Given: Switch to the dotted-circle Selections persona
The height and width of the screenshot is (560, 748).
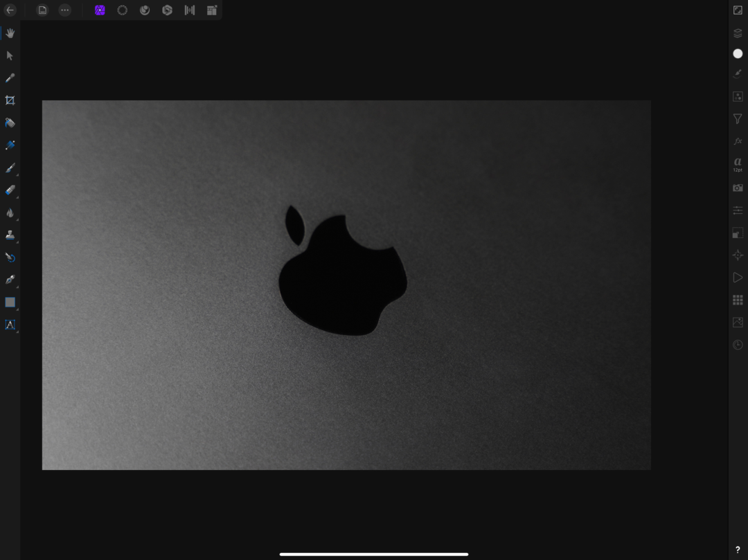Looking at the screenshot, I should click(x=122, y=10).
